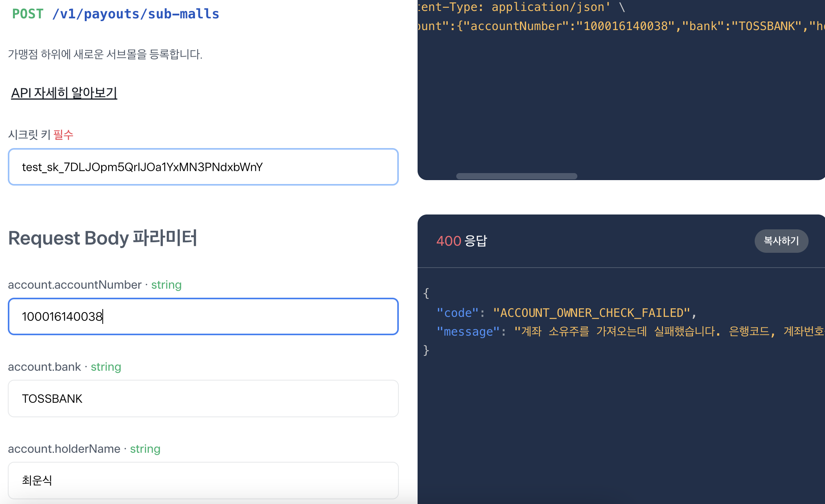Click the ACCOUNT_OWNER_CHECK_FAILED code value

(591, 313)
